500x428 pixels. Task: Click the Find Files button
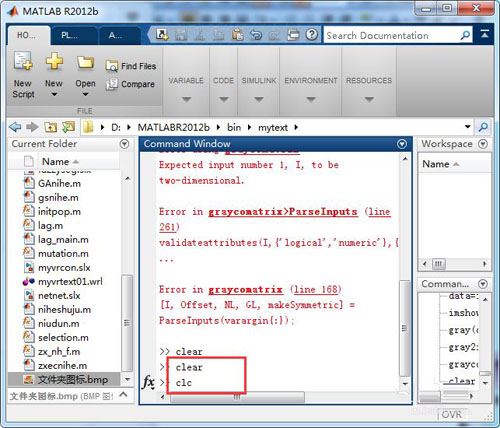point(131,66)
